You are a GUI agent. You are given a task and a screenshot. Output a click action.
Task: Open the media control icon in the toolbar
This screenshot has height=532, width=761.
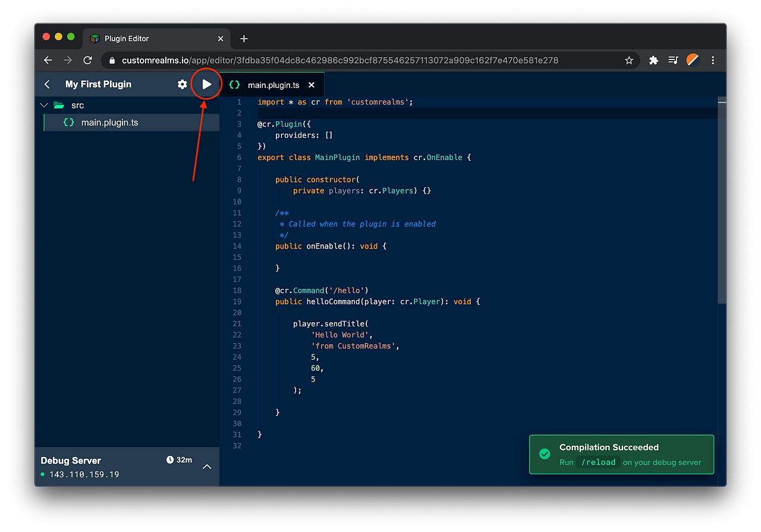pyautogui.click(x=673, y=60)
